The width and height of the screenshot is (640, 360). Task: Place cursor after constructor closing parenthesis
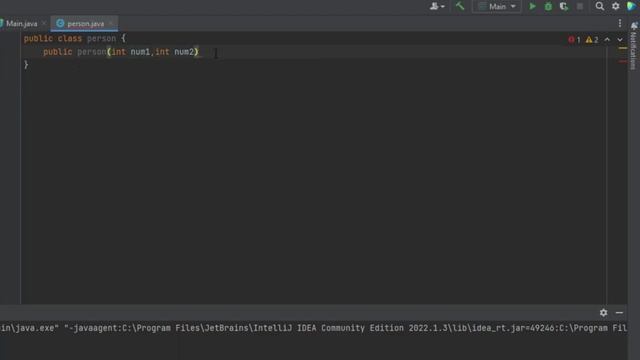(199, 52)
